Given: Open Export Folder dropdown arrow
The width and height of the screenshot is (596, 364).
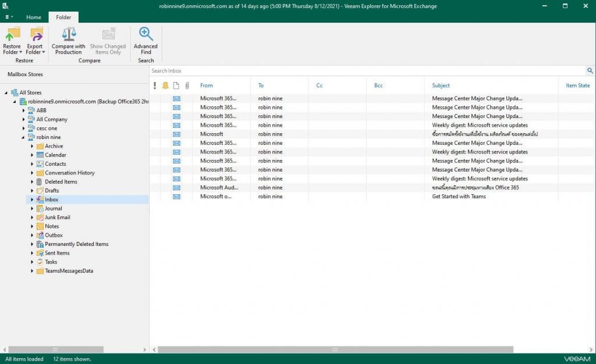Looking at the screenshot, I should pos(43,52).
